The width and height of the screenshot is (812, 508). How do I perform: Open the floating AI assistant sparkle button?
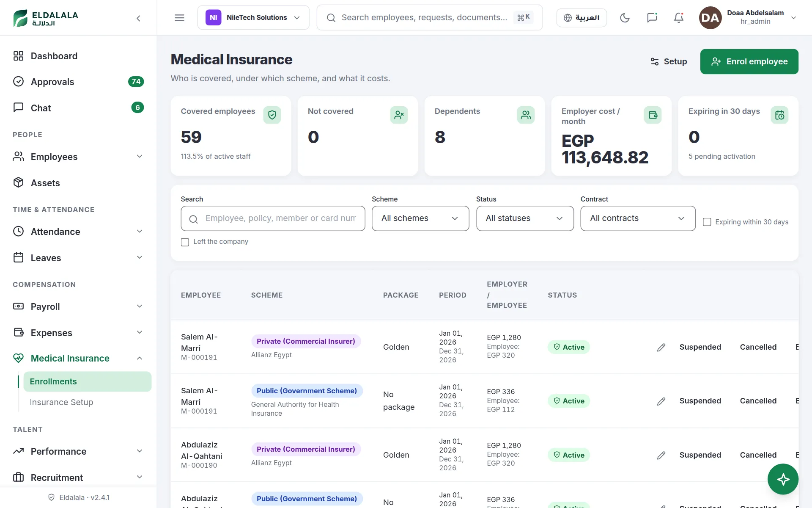click(783, 479)
